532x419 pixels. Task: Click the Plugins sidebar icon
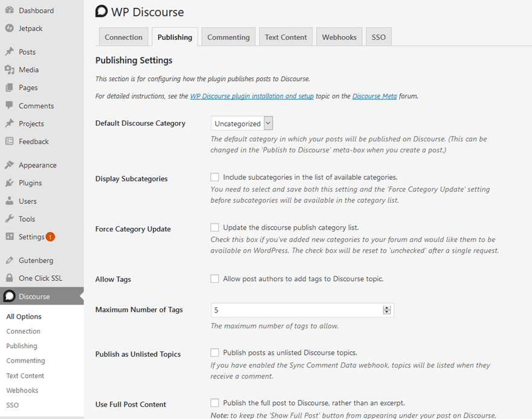click(10, 183)
